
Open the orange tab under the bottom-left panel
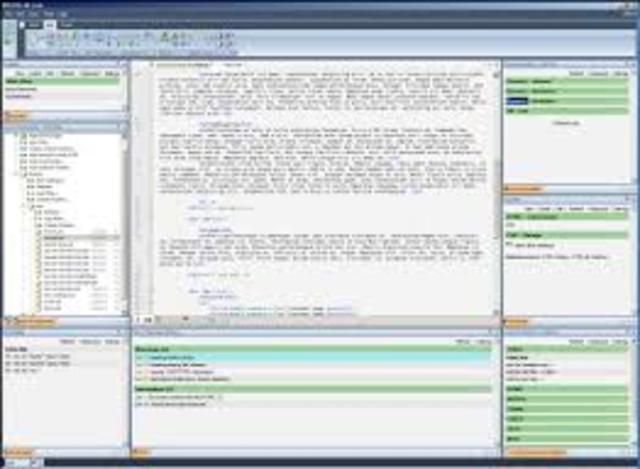pos(18,452)
